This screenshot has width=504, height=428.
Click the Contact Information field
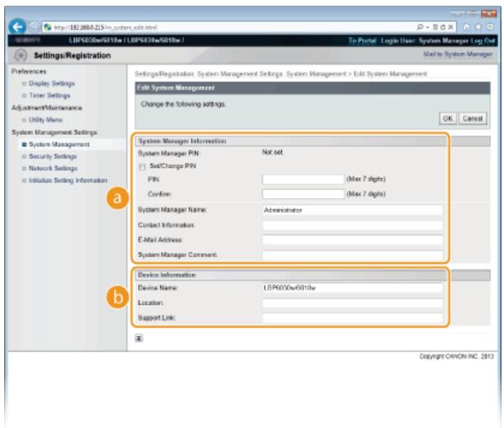(x=352, y=225)
